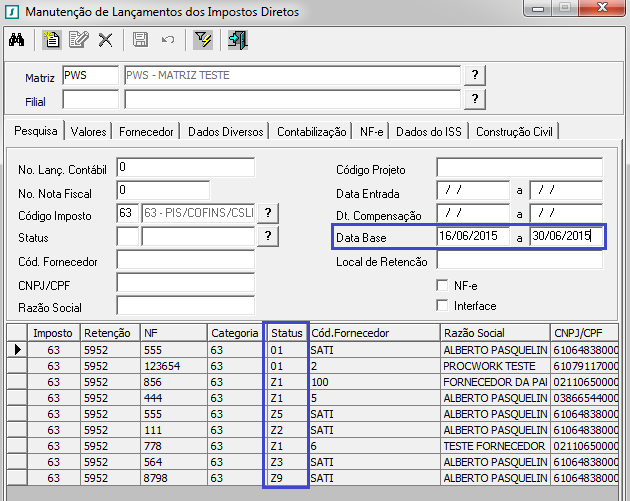Click the save diskette icon

click(x=140, y=40)
